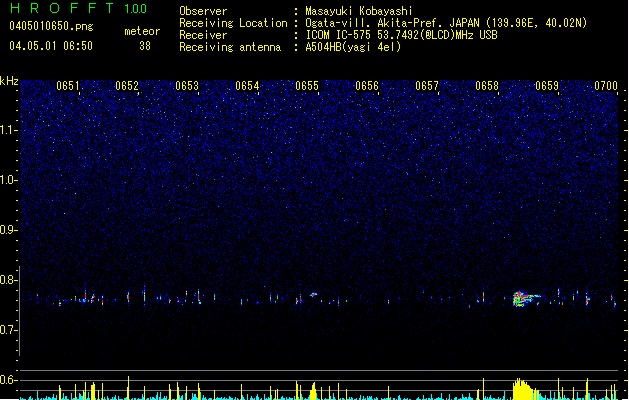629x400 pixels.
Task: Click the HROFFT 1.0.0 title text
Action: [78, 8]
